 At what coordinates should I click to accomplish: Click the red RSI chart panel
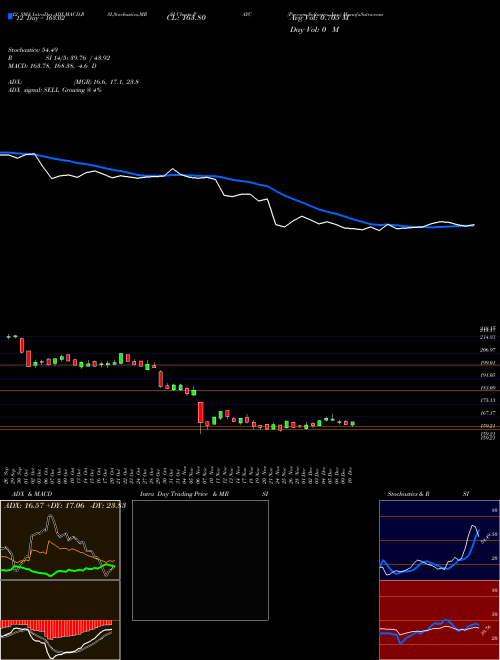point(439,620)
